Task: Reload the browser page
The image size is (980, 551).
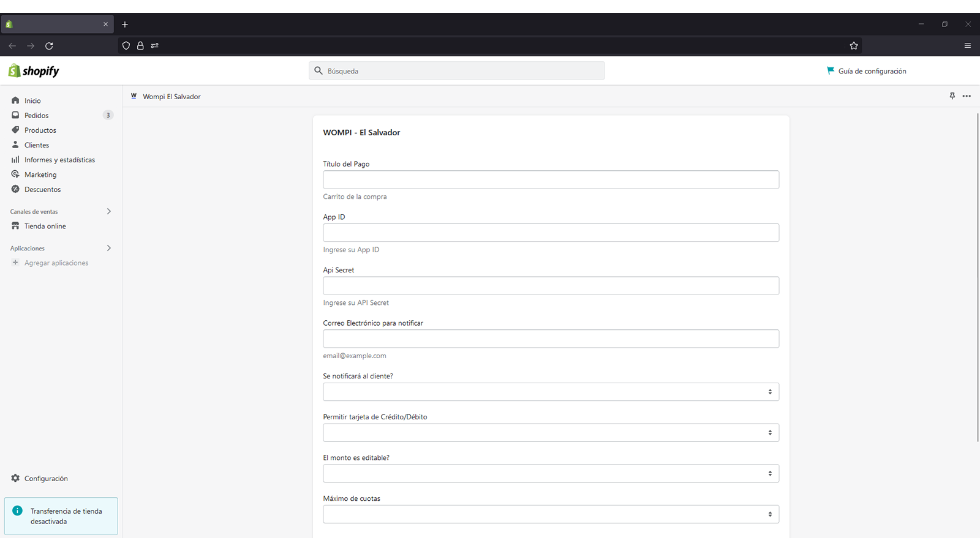Action: [49, 45]
